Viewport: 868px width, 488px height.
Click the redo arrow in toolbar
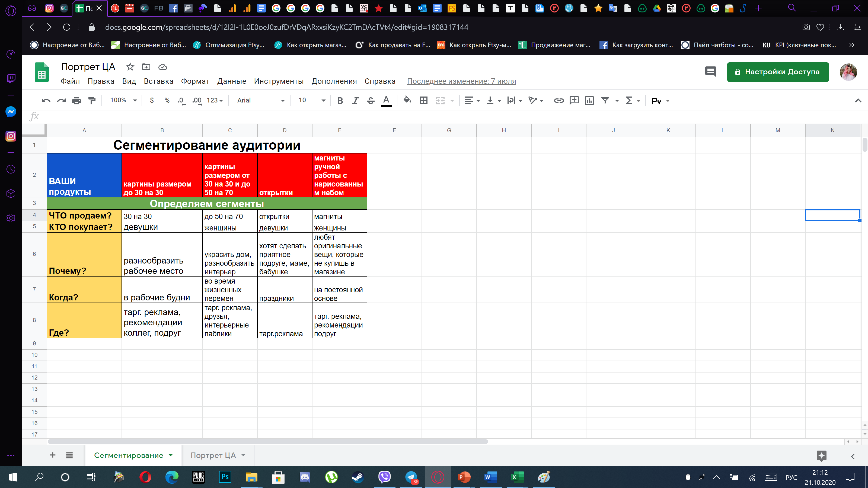[x=61, y=100]
